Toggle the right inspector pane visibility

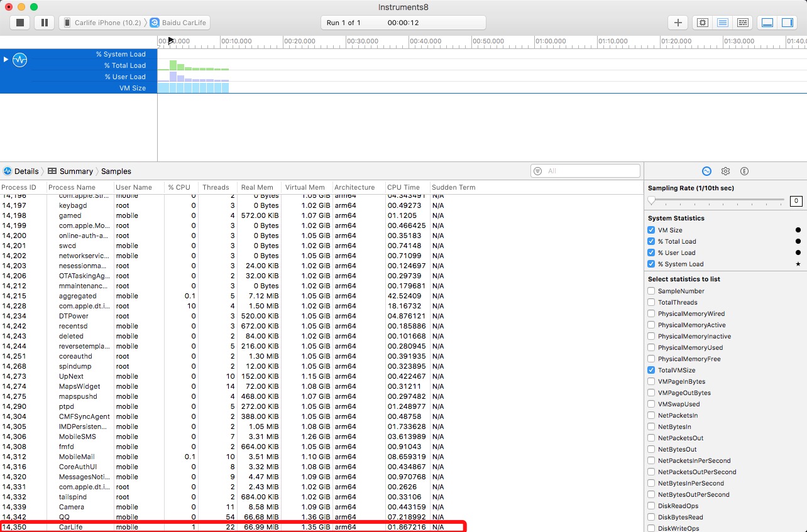pyautogui.click(x=787, y=23)
